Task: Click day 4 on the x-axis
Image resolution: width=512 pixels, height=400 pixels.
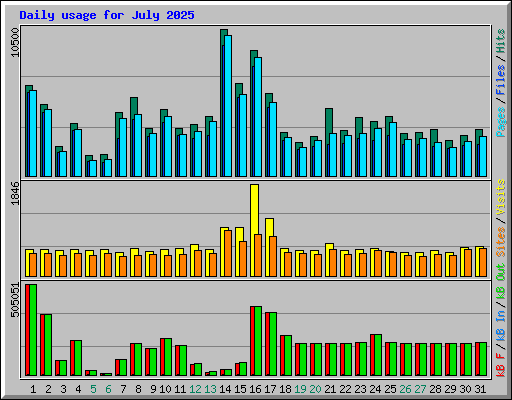Action: click(x=78, y=389)
